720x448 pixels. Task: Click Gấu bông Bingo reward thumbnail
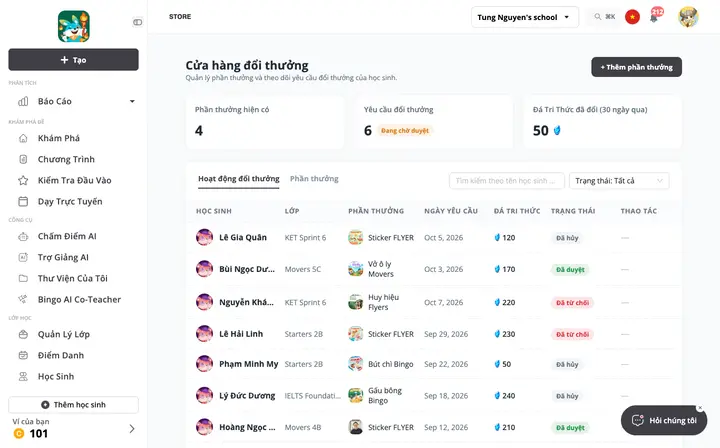point(355,395)
